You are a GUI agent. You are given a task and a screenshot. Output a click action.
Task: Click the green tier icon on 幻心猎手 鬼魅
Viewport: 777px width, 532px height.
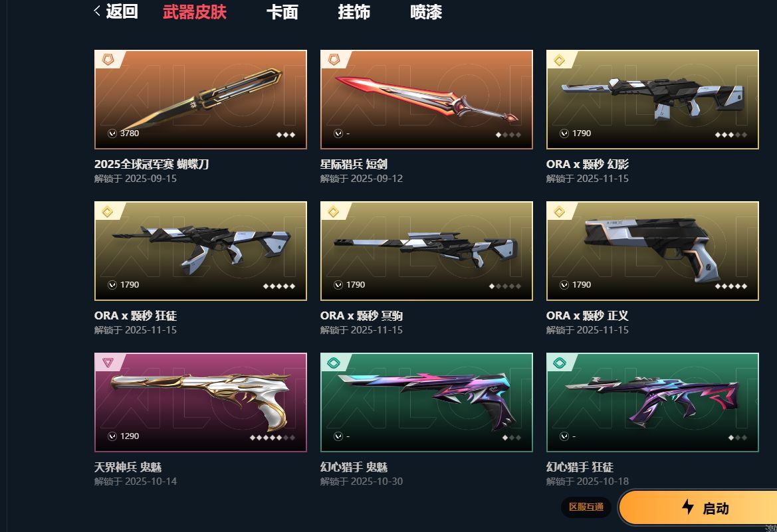(x=334, y=363)
